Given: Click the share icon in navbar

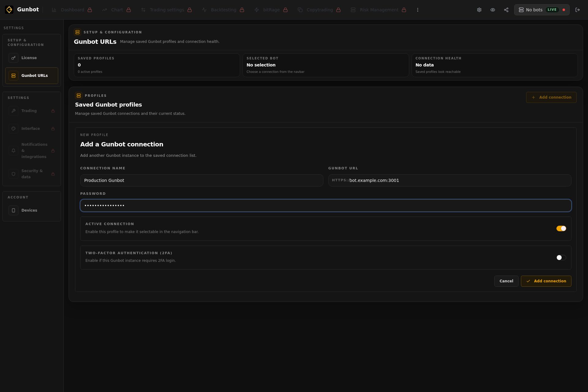Looking at the screenshot, I should pos(506,10).
